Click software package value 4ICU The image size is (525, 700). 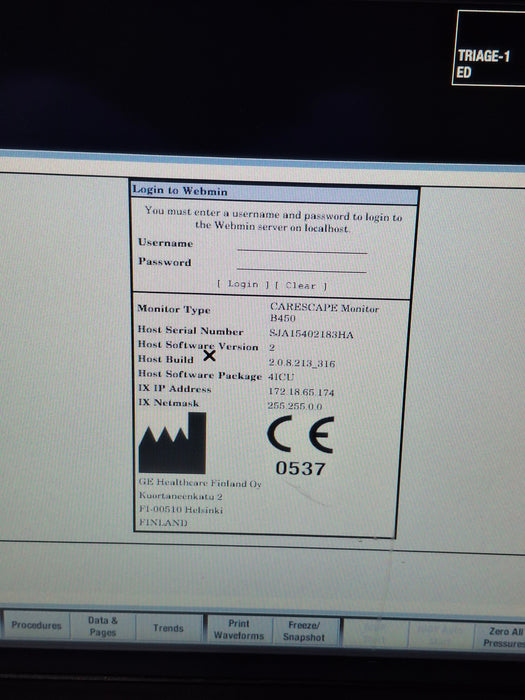pos(281,377)
